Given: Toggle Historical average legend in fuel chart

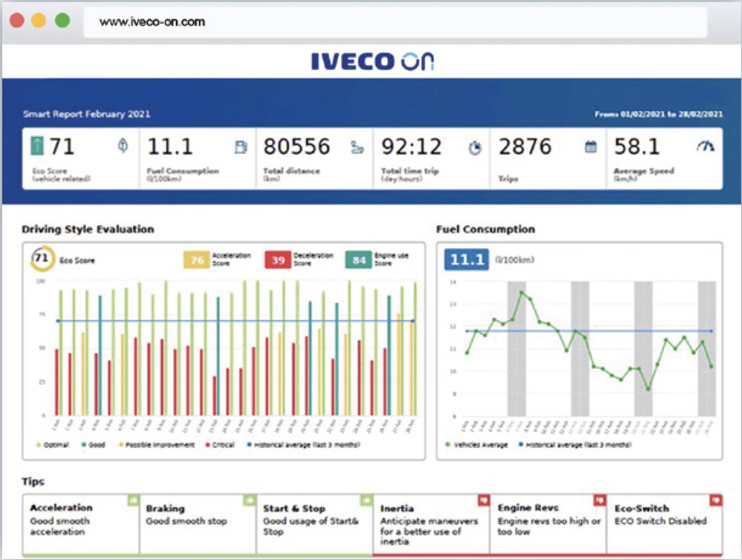Looking at the screenshot, I should pos(575,445).
